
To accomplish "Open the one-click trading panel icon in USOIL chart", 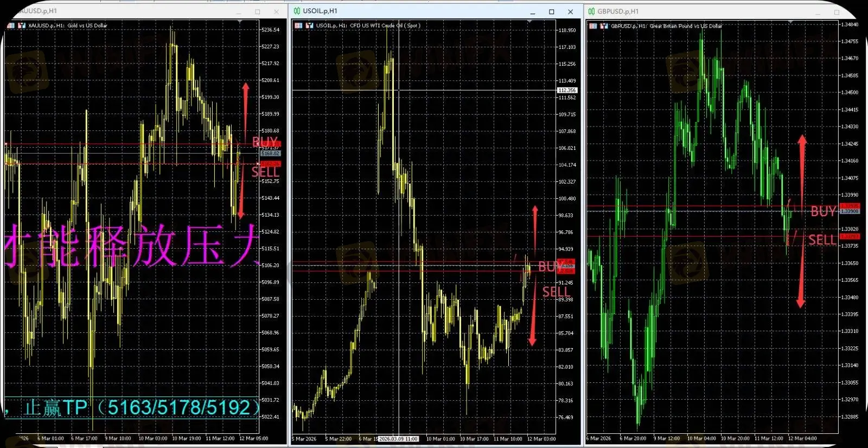I will coord(298,26).
